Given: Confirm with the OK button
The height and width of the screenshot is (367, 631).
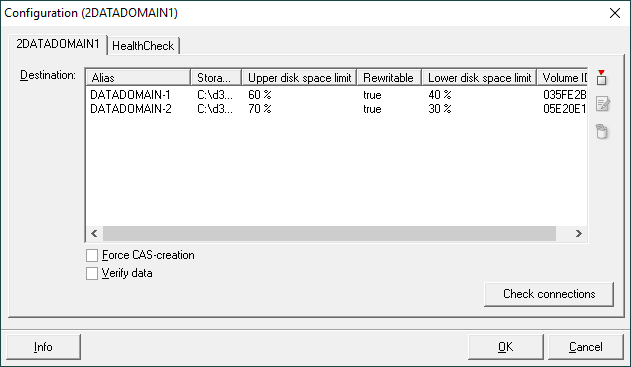Looking at the screenshot, I should tap(505, 347).
